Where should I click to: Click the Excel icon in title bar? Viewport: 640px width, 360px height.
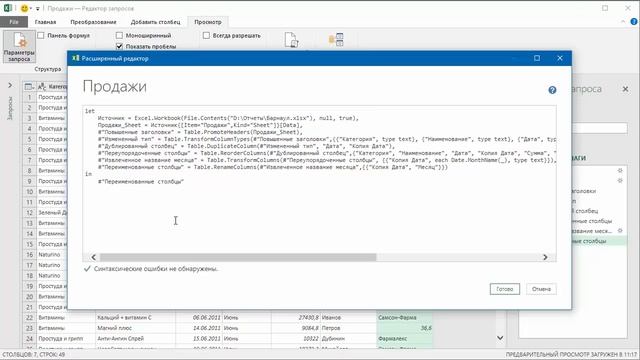[x=8, y=8]
